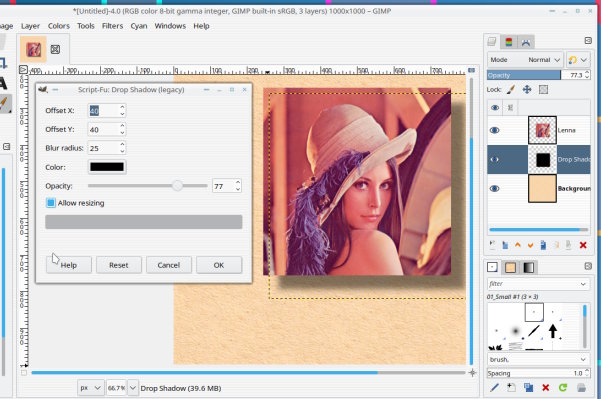This screenshot has width=601, height=399.
Task: Create a new layer icon in layers panel
Action: coord(493,245)
